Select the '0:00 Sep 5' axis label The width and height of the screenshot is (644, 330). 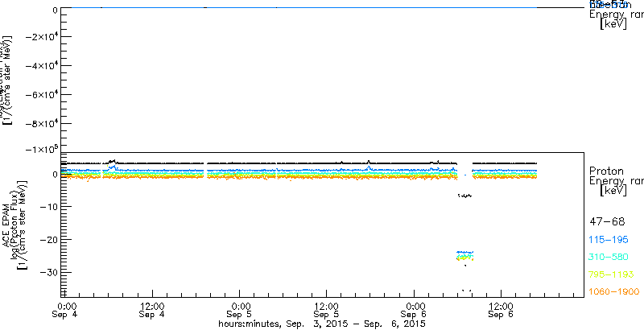pyautogui.click(x=240, y=310)
